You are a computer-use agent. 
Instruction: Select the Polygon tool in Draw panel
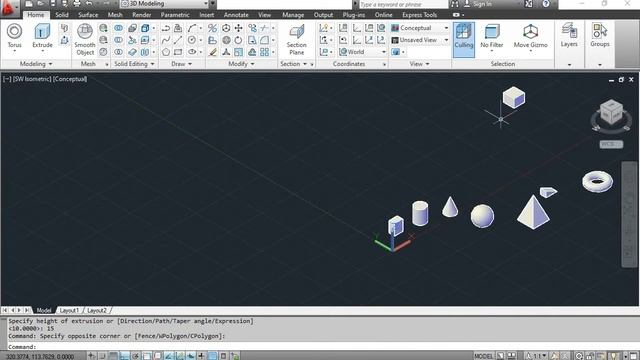(x=166, y=52)
